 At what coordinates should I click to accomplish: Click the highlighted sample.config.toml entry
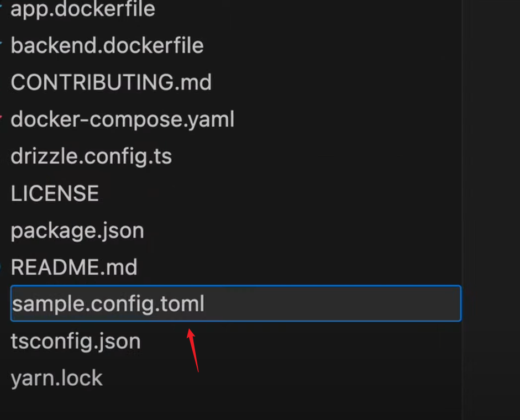(108, 303)
